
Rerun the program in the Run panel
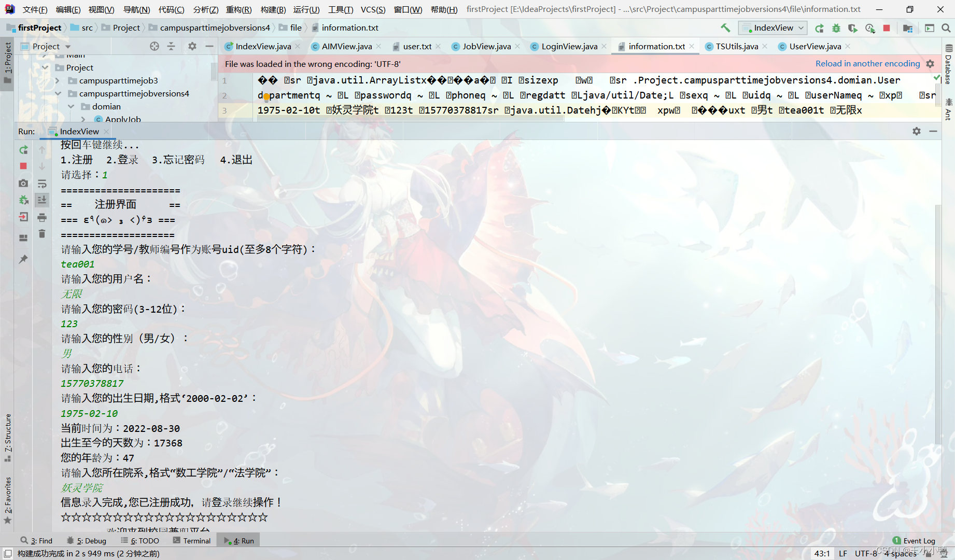point(23,150)
